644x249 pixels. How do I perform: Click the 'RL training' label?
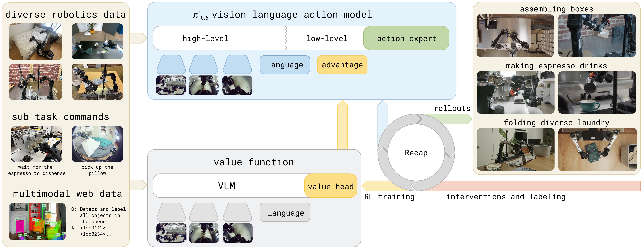[389, 197]
